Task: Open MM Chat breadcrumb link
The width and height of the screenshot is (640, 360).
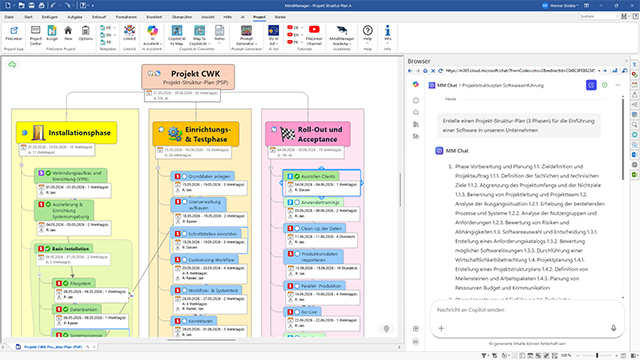Action: [447, 85]
